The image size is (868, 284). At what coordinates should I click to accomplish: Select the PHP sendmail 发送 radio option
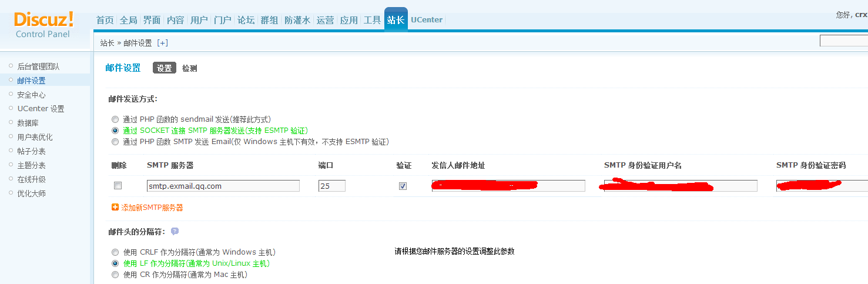pos(115,119)
